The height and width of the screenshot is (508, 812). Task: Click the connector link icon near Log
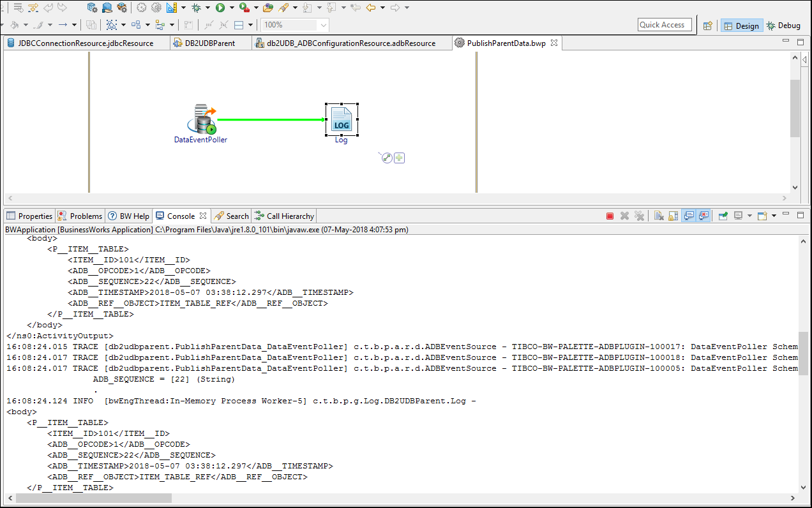pyautogui.click(x=386, y=158)
